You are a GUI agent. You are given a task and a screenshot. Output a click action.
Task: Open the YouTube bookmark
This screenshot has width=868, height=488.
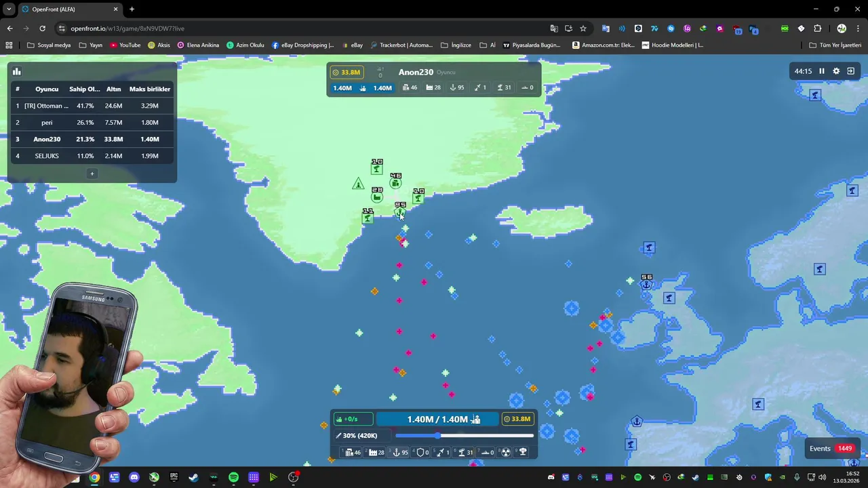(125, 45)
